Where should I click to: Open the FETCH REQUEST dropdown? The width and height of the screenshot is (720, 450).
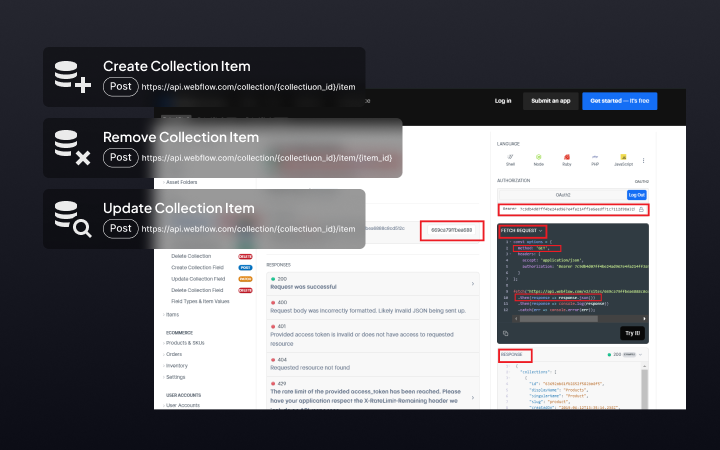522,231
